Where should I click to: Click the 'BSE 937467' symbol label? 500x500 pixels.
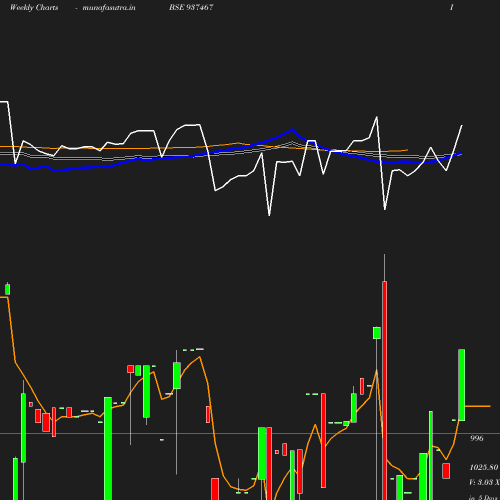[191, 7]
